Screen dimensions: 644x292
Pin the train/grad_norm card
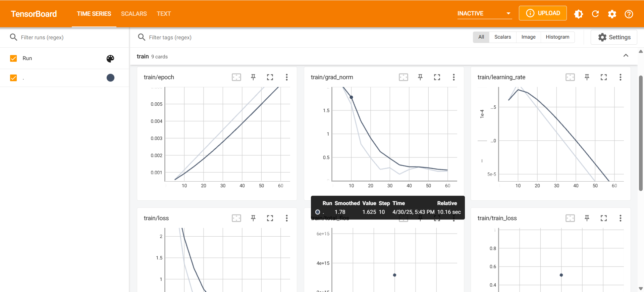tap(420, 77)
